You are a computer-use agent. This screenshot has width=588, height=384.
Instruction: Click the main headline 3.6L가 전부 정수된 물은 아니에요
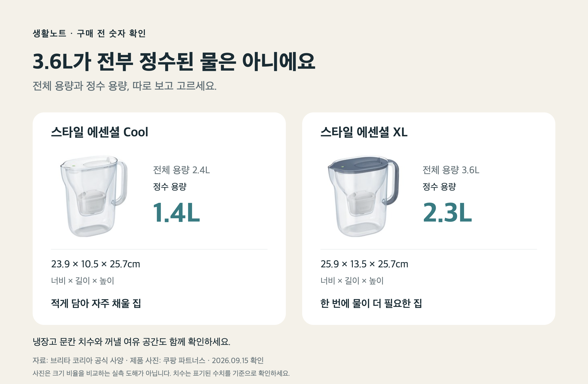[x=174, y=62]
